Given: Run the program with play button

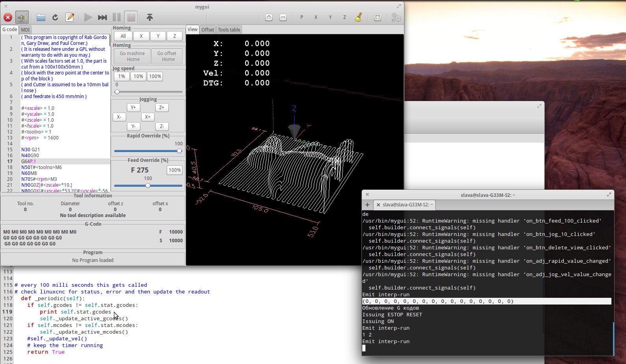Looking at the screenshot, I should click(x=88, y=17).
